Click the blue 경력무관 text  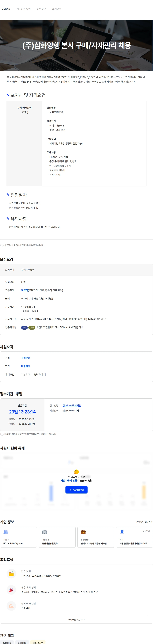[x=26, y=358]
